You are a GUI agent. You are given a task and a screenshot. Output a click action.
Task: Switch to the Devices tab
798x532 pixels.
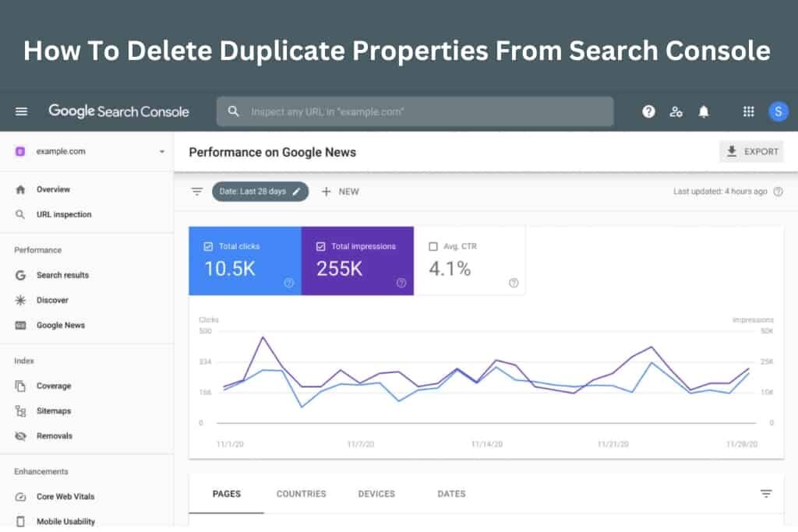coord(376,494)
